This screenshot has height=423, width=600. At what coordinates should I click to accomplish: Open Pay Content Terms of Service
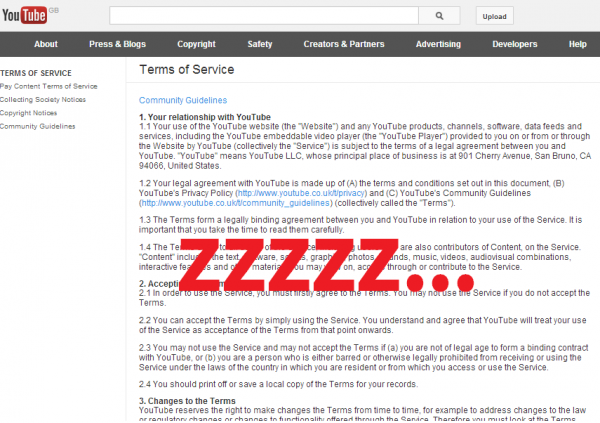pyautogui.click(x=49, y=86)
